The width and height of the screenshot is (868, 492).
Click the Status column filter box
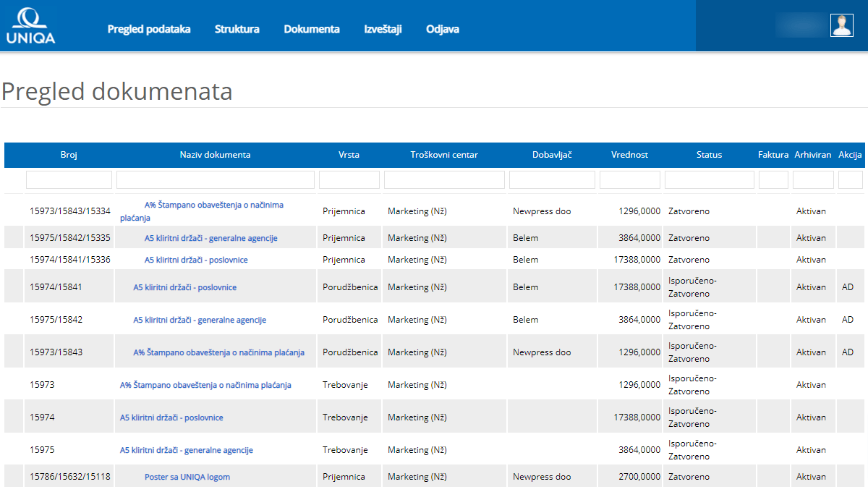pos(709,179)
